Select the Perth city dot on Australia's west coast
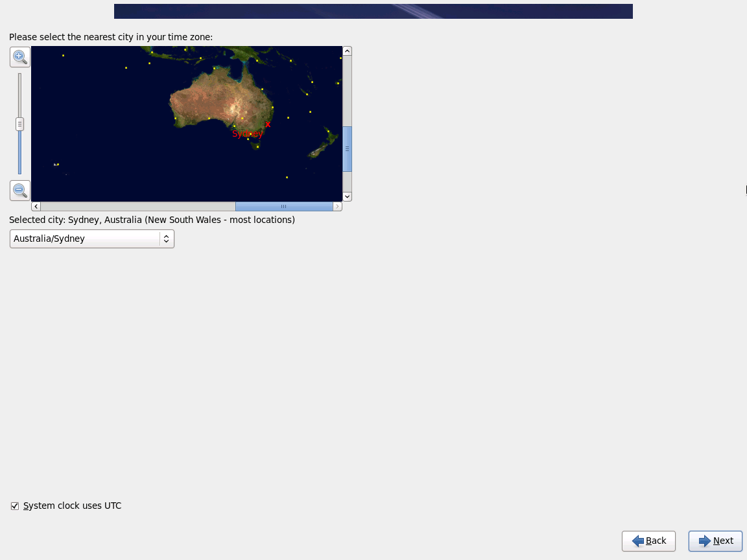The image size is (747, 560). [175, 118]
